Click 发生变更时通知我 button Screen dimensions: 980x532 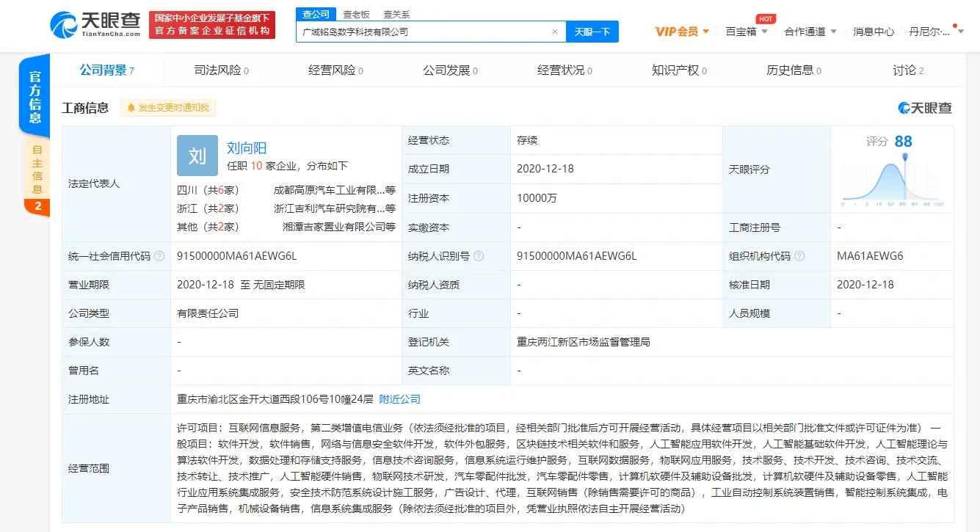tap(168, 108)
